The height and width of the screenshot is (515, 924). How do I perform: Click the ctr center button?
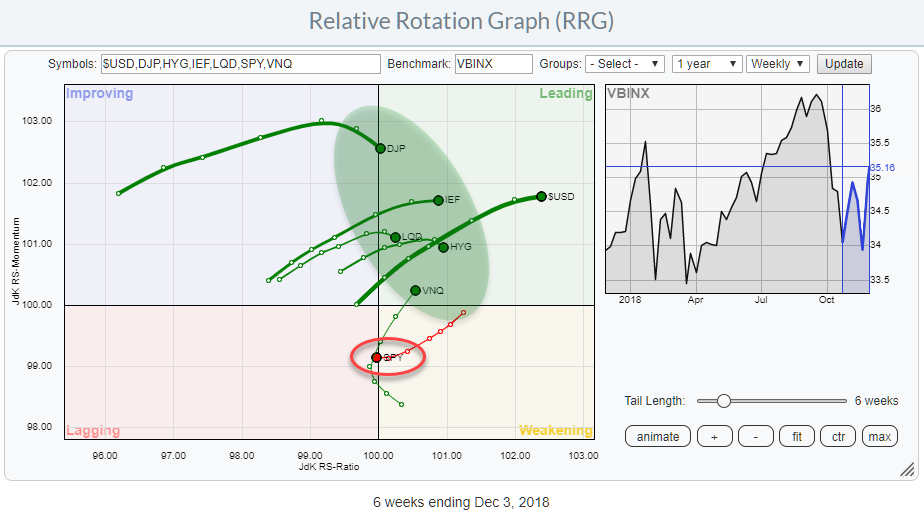[837, 437]
